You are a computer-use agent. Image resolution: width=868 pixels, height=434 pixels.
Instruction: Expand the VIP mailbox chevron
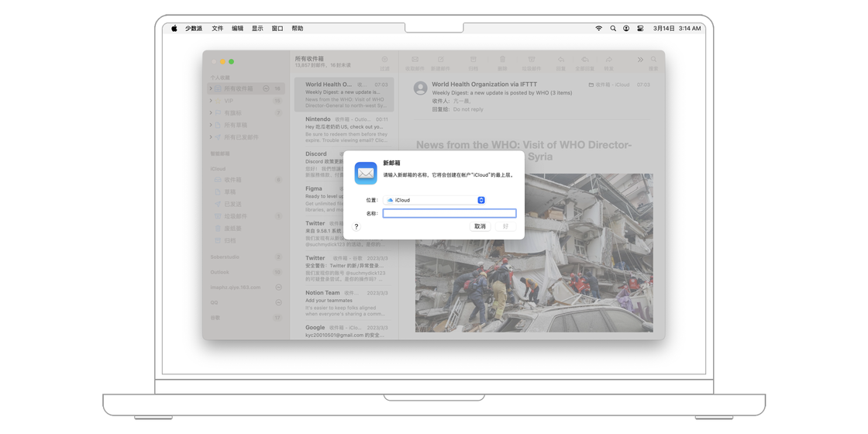210,101
